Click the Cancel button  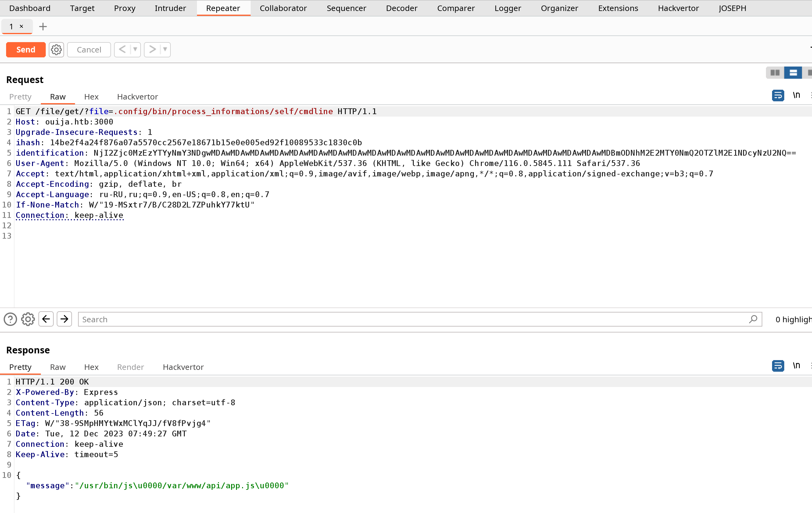pyautogui.click(x=89, y=50)
